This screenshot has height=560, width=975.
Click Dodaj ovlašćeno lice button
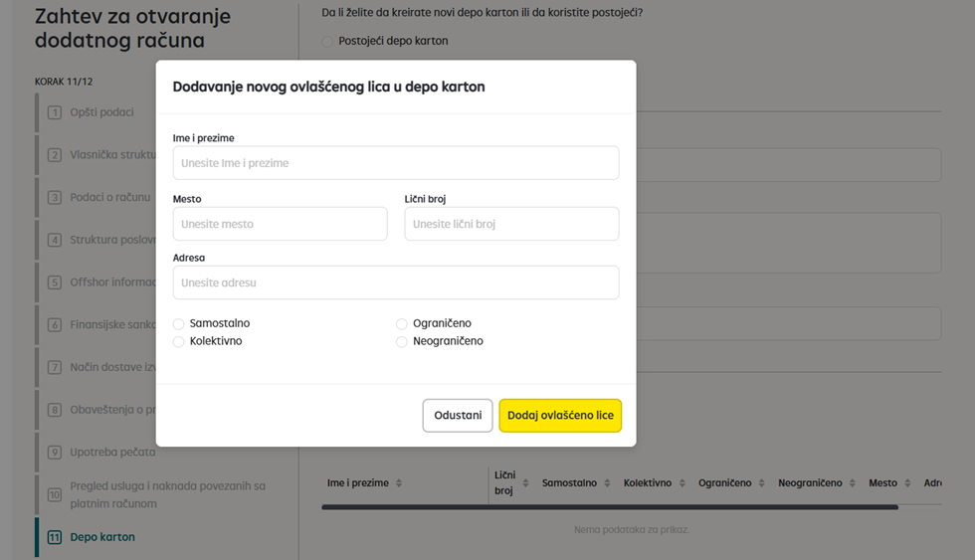coord(560,415)
